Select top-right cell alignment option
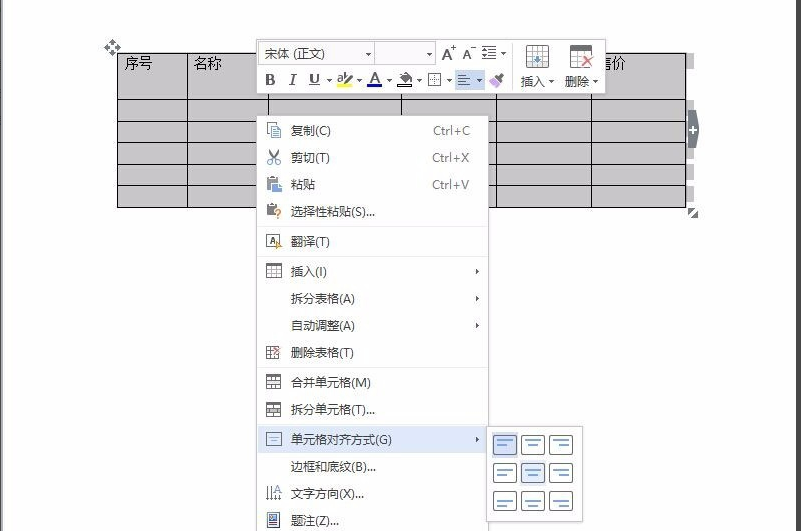This screenshot has height=531, width=801. (561, 445)
